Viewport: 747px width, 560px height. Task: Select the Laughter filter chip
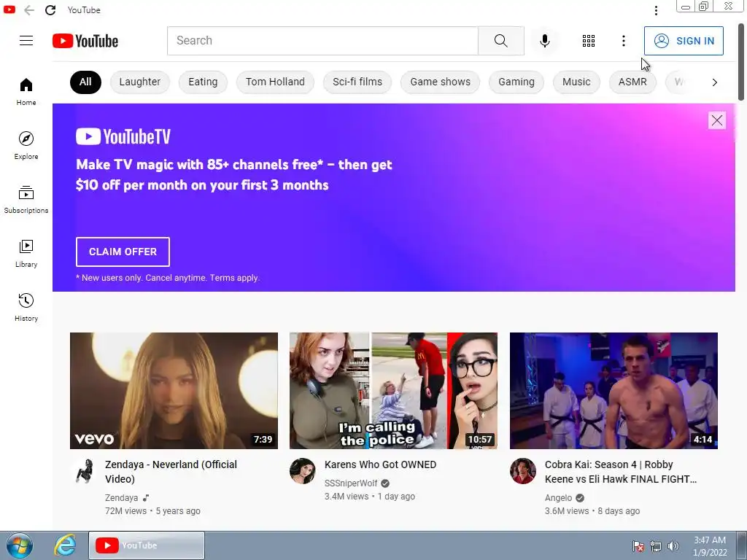pyautogui.click(x=139, y=82)
